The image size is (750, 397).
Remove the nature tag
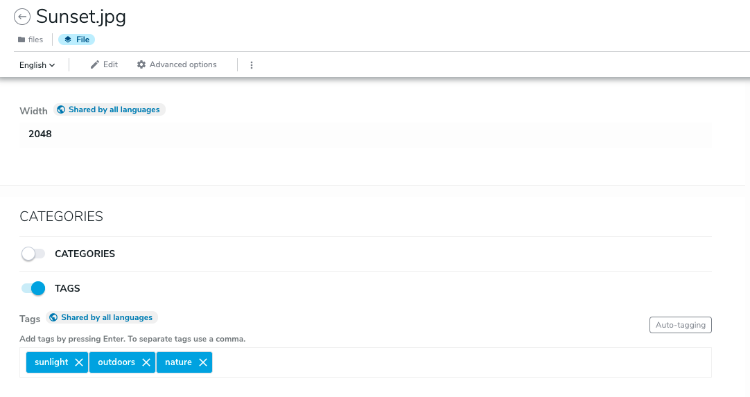pos(203,363)
